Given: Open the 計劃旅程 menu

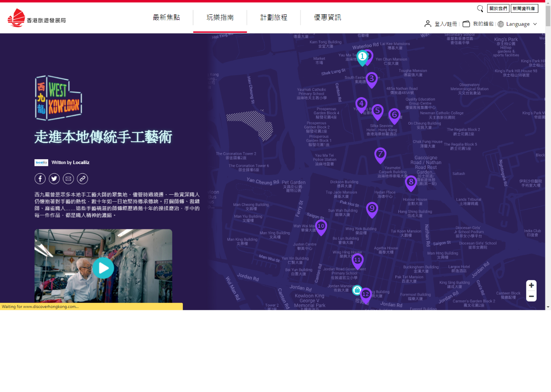Looking at the screenshot, I should tap(274, 17).
